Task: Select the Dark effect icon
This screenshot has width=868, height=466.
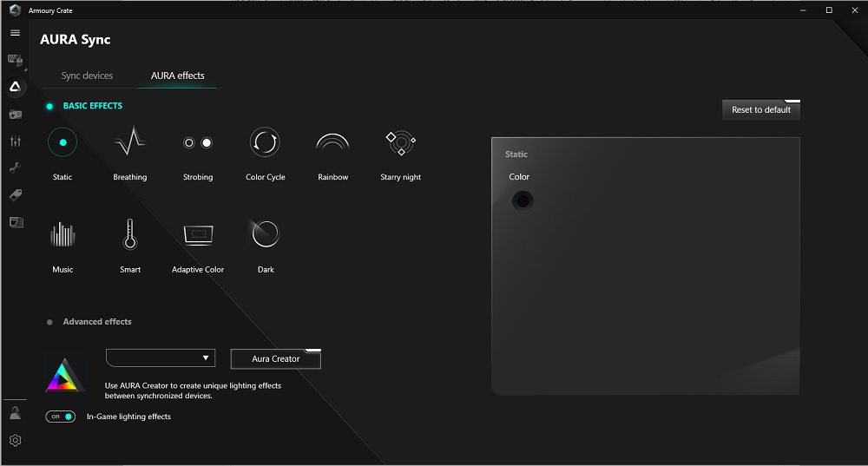Action: coord(265,233)
